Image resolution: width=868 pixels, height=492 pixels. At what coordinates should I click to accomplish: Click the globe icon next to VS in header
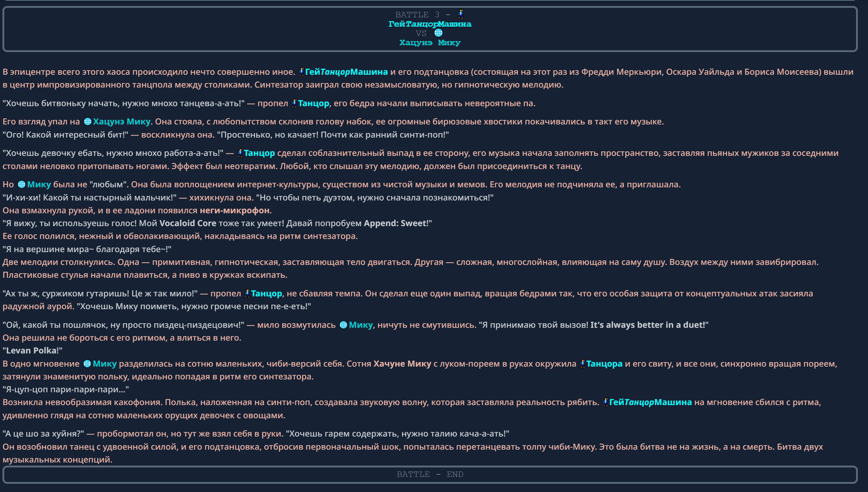438,33
